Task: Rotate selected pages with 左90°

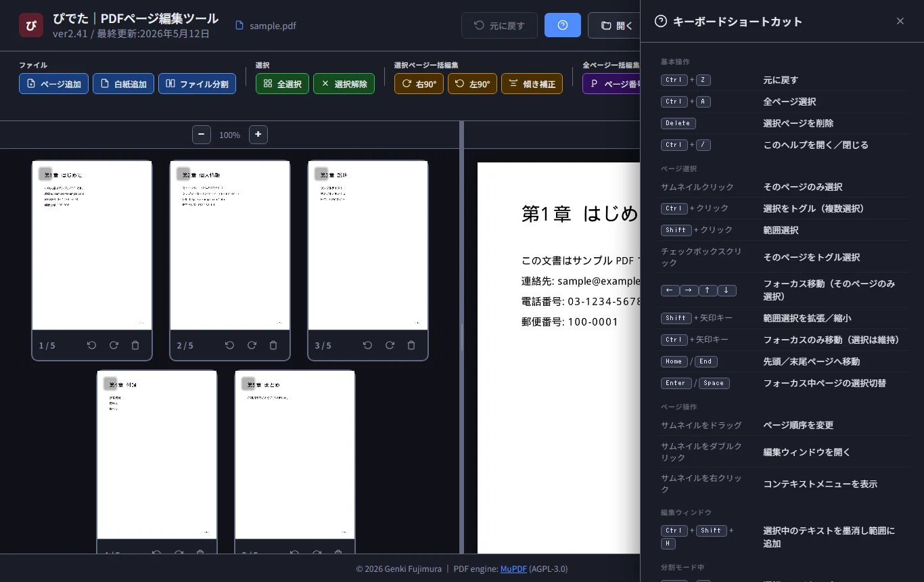Action: pyautogui.click(x=472, y=84)
